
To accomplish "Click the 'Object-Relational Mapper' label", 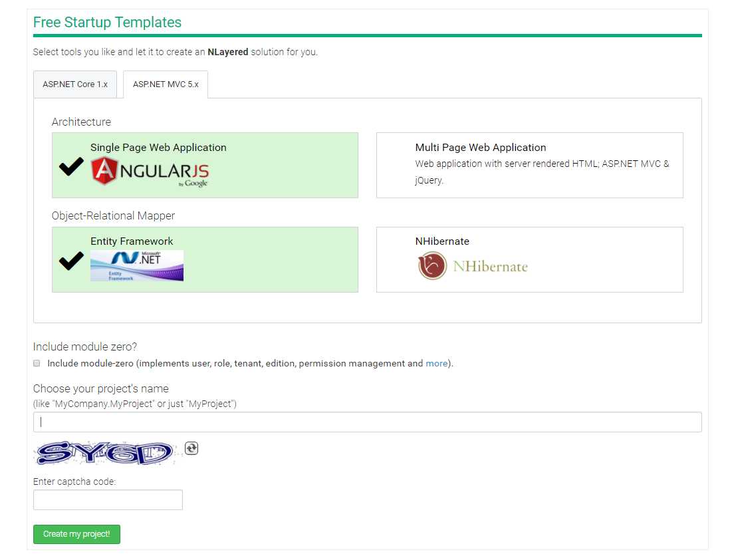I will click(x=113, y=215).
